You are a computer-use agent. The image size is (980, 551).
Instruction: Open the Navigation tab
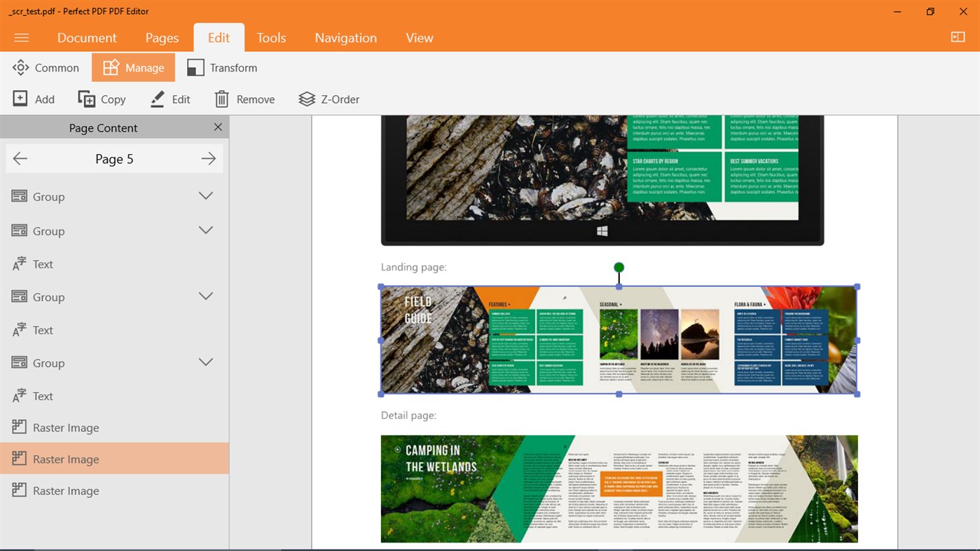345,38
